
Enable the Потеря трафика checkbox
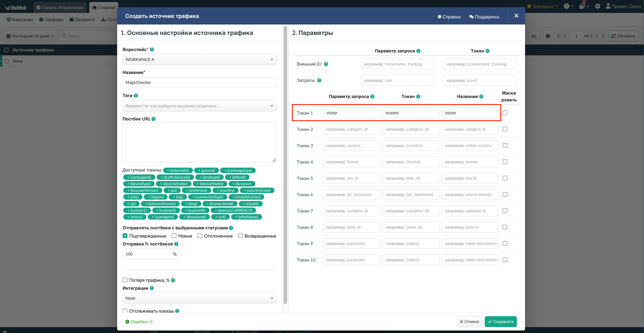point(125,280)
